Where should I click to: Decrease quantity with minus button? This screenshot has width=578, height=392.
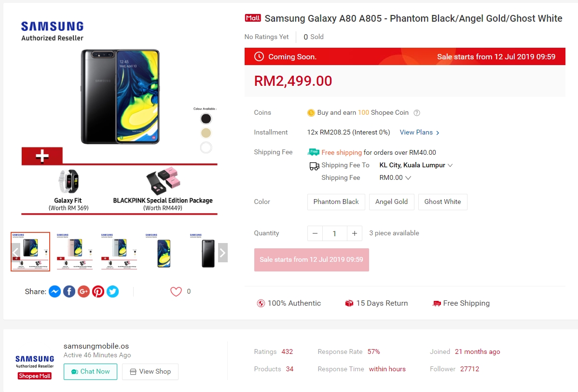point(315,233)
